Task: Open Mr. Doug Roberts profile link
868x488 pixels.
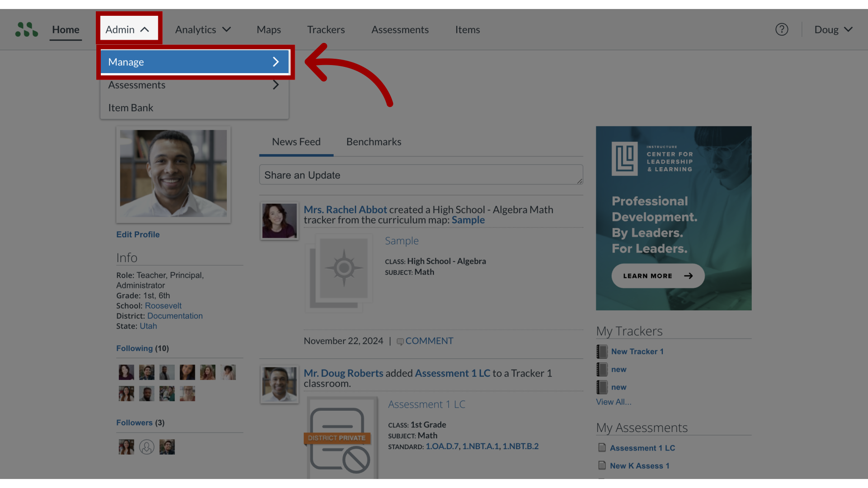Action: point(344,373)
